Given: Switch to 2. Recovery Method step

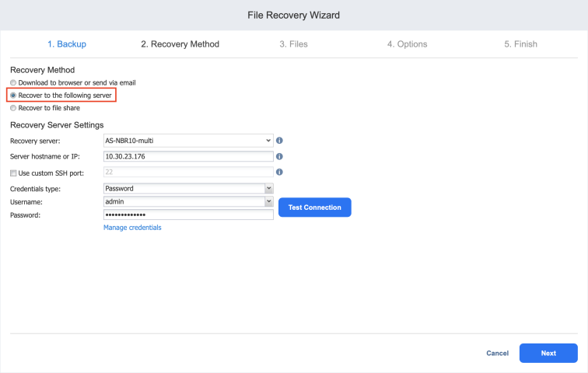Looking at the screenshot, I should [x=180, y=44].
